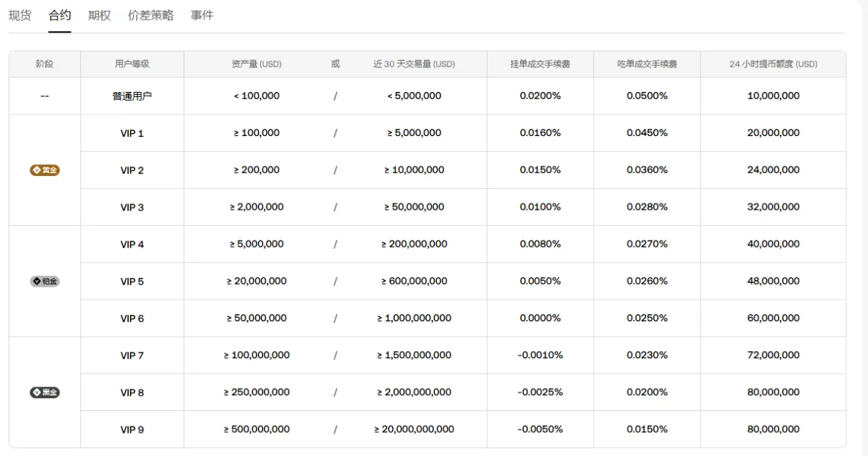Click the 吃单成交手续费 column header
The width and height of the screenshot is (868, 456).
click(647, 64)
